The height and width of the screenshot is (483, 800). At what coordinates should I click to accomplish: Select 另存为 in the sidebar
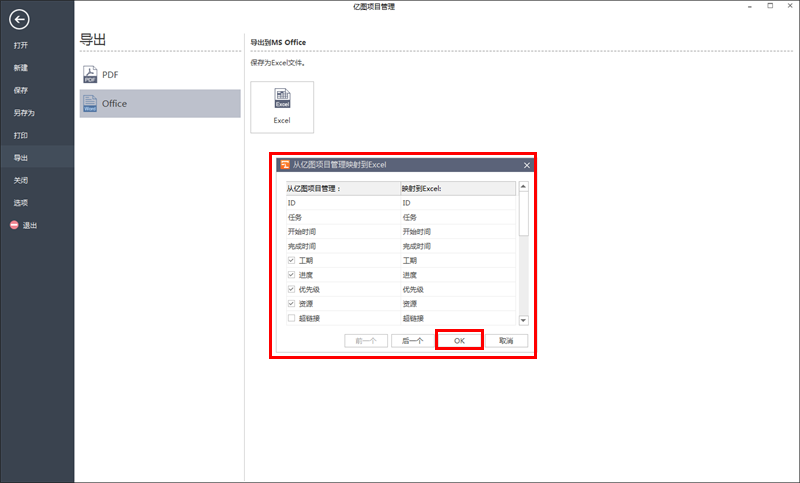point(24,113)
